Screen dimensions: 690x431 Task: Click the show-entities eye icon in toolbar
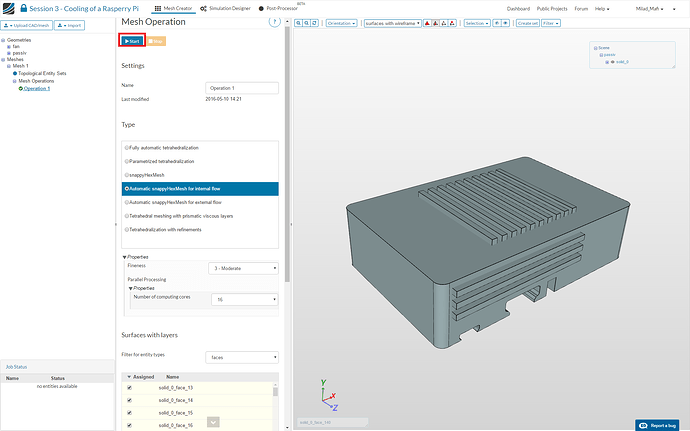coord(506,22)
